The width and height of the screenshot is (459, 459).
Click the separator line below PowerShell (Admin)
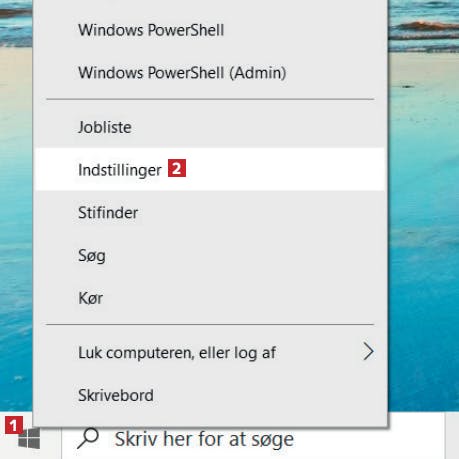210,99
